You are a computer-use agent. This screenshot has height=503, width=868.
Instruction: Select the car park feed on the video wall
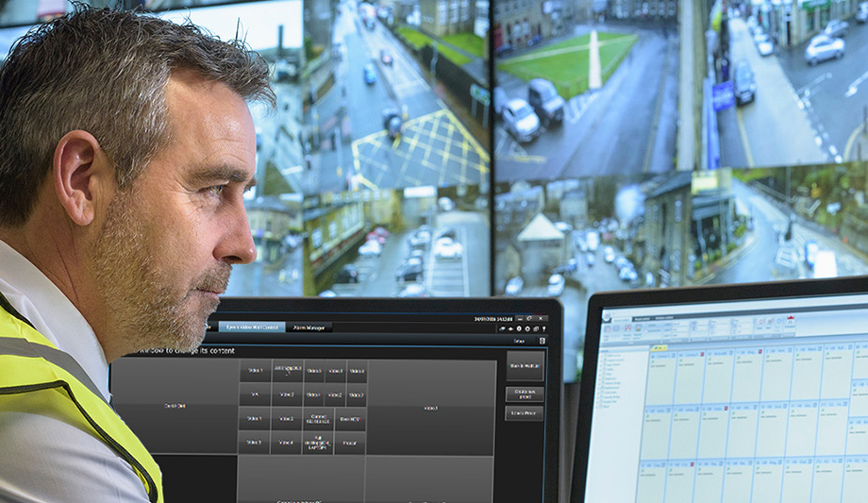tap(397, 243)
